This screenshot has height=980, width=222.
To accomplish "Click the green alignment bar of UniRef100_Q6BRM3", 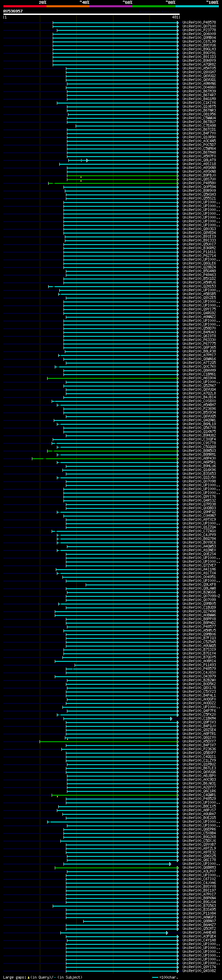I will [117, 868].
